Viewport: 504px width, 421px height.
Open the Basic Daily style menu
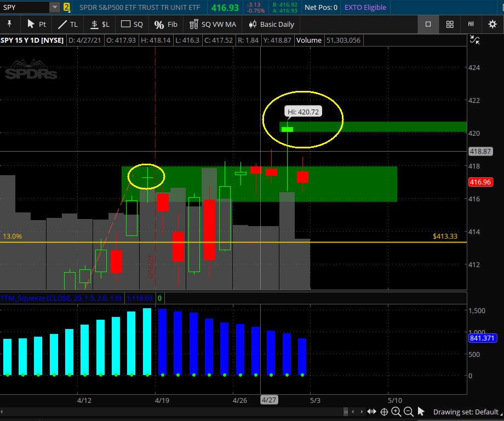coord(271,24)
